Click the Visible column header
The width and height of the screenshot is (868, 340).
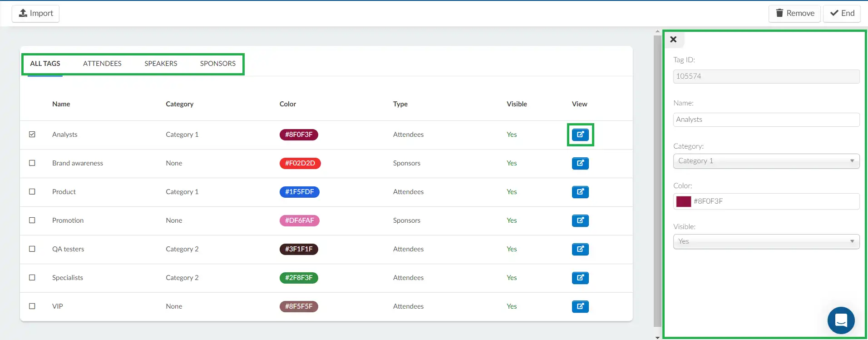(517, 104)
